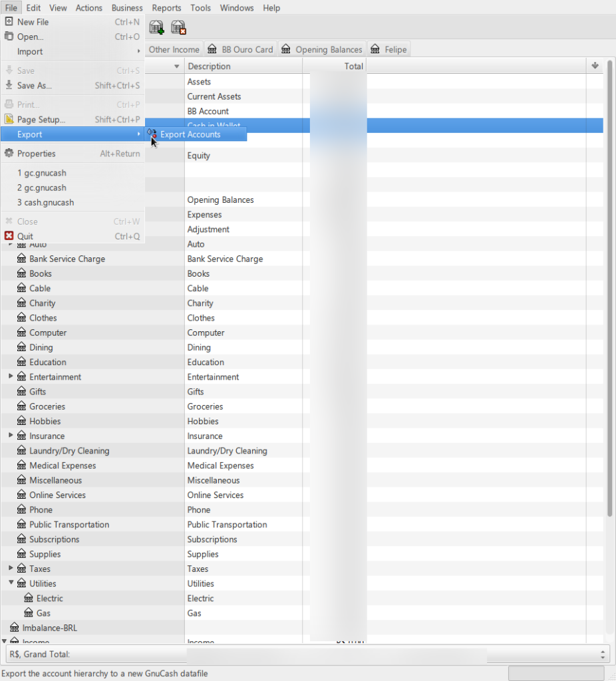Click the account icon beside Imbalance-BRL

(15, 628)
